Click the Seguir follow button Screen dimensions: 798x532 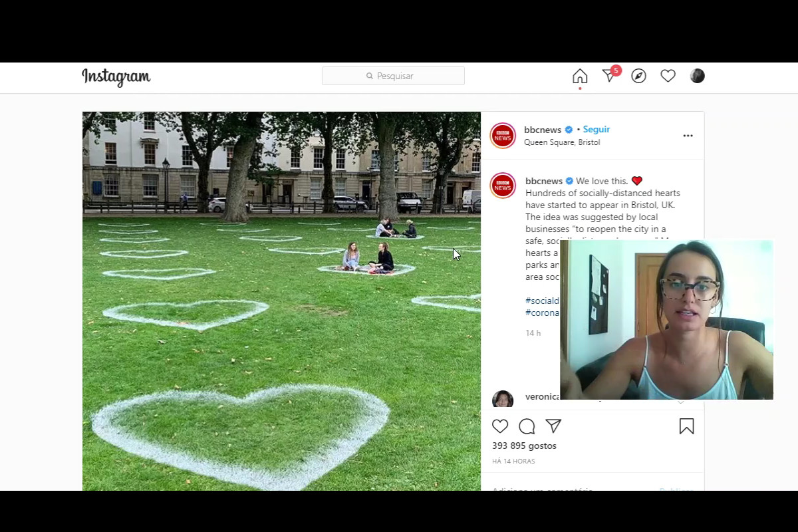coord(597,130)
